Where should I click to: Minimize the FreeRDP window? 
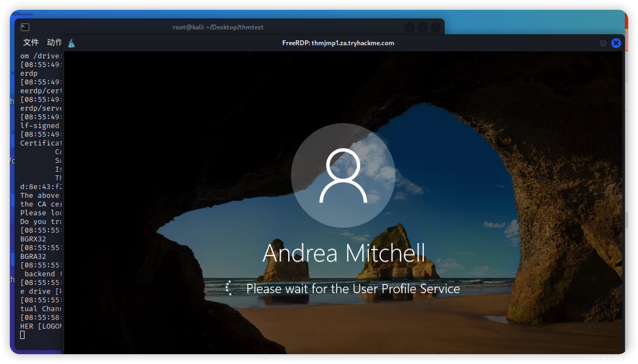(x=603, y=43)
